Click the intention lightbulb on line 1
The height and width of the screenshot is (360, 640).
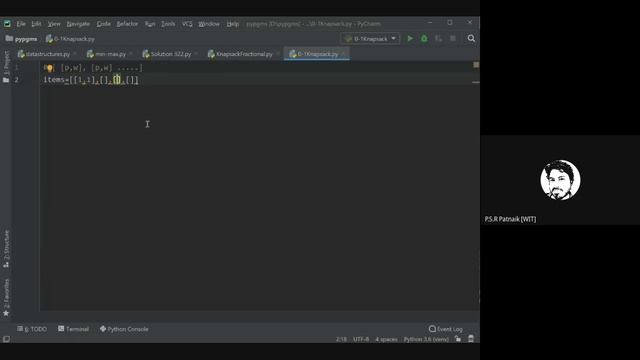coord(49,68)
